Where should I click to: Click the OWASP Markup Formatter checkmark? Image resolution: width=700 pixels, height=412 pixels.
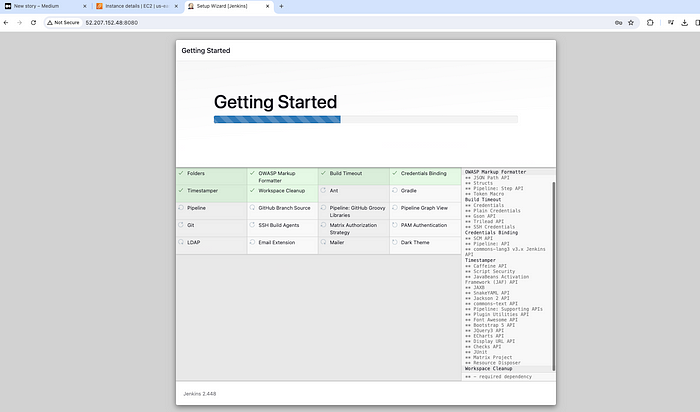coord(252,173)
